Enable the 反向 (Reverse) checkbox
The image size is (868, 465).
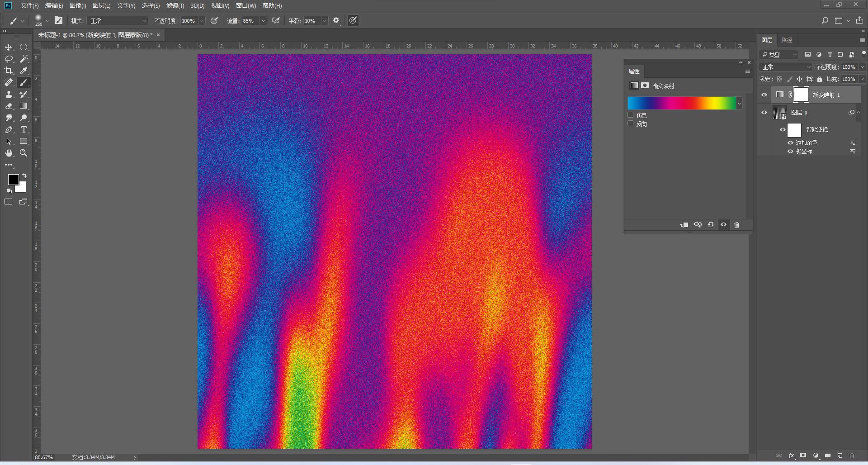(x=631, y=123)
